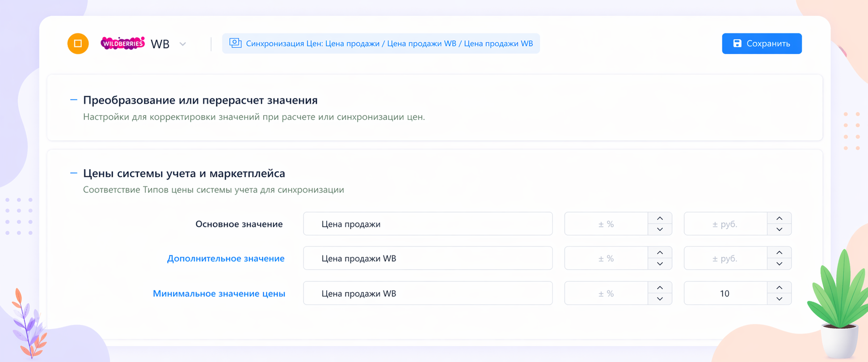Viewport: 868px width, 362px height.
Task: Increase rubles for Минимальное значение цены
Action: [779, 288]
